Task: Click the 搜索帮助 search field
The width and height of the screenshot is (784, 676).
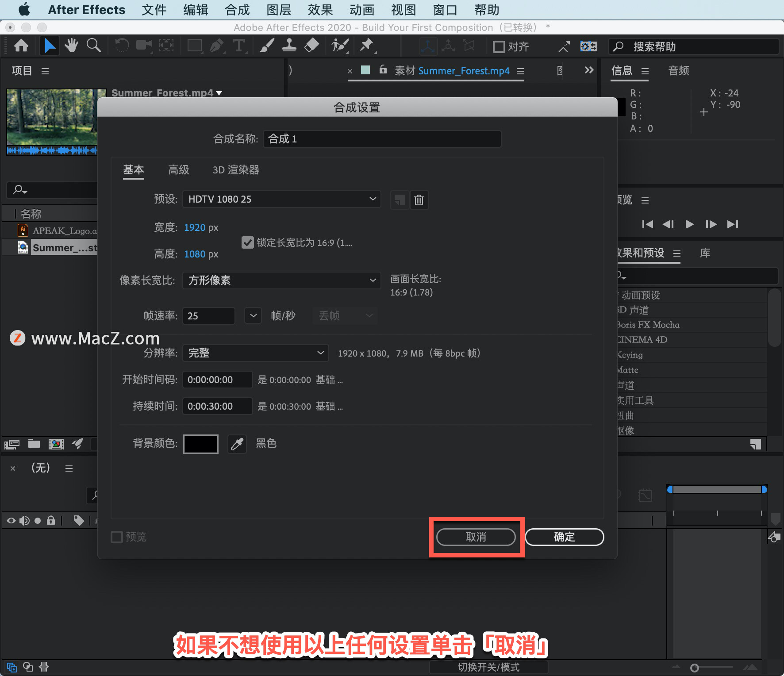Action: [x=694, y=46]
